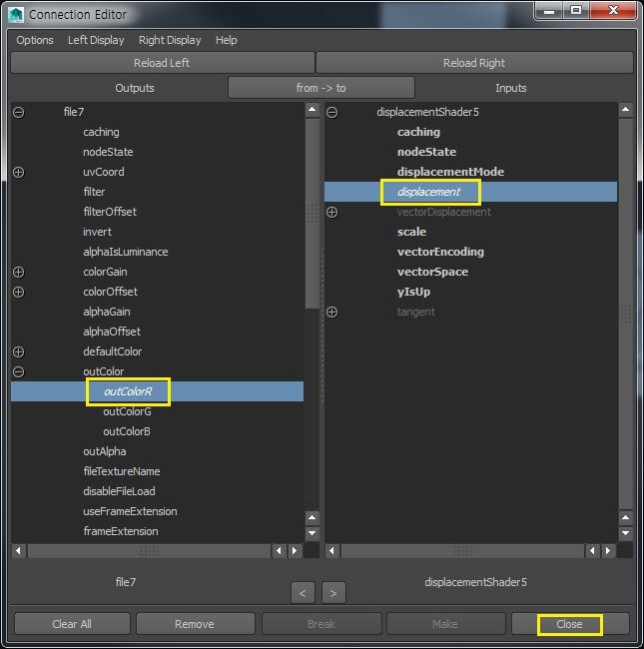The width and height of the screenshot is (644, 649).
Task: Click the inputs list scroll-down arrow
Action: 625,533
